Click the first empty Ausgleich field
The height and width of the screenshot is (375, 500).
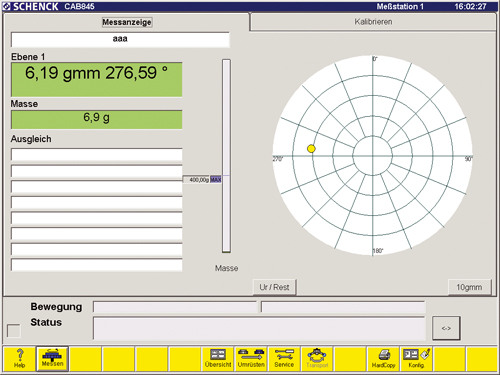click(x=97, y=155)
